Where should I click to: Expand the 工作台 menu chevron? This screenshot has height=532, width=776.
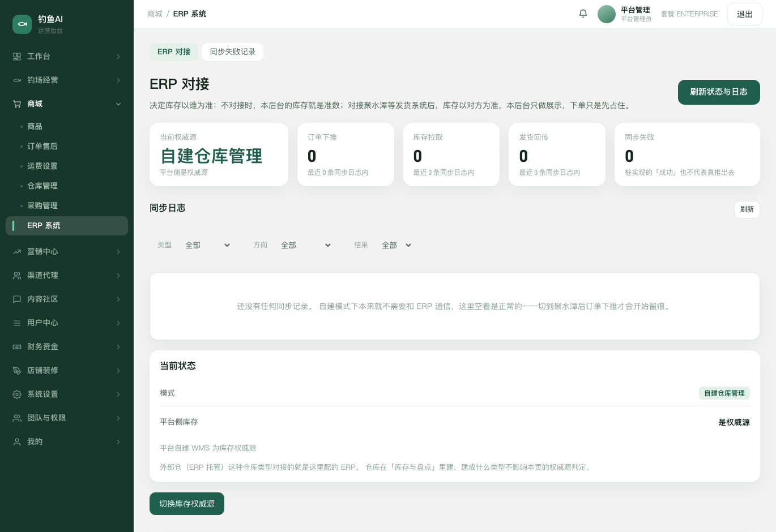pyautogui.click(x=118, y=57)
